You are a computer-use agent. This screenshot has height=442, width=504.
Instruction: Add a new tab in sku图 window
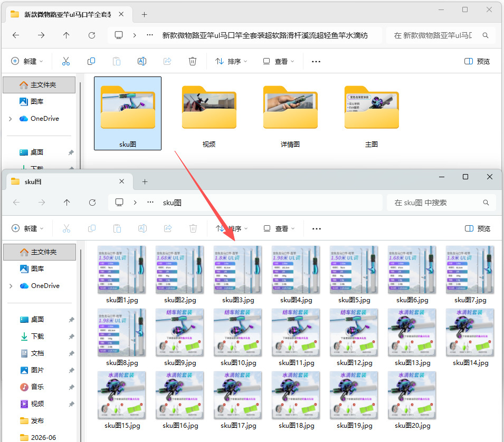point(145,182)
